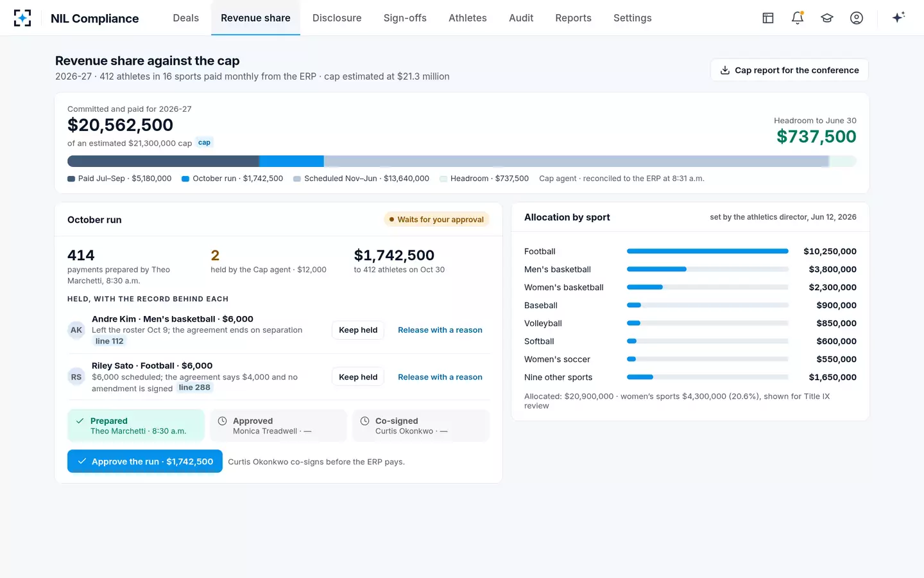
Task: Click the clock icon on Co-signed step
Action: coord(365,421)
